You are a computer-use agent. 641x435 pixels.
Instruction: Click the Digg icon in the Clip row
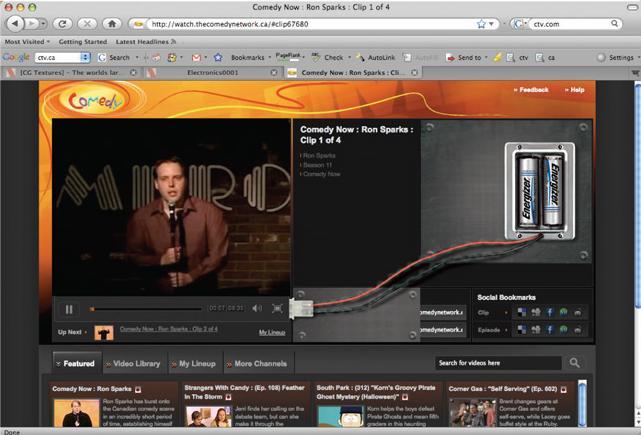coord(536,312)
